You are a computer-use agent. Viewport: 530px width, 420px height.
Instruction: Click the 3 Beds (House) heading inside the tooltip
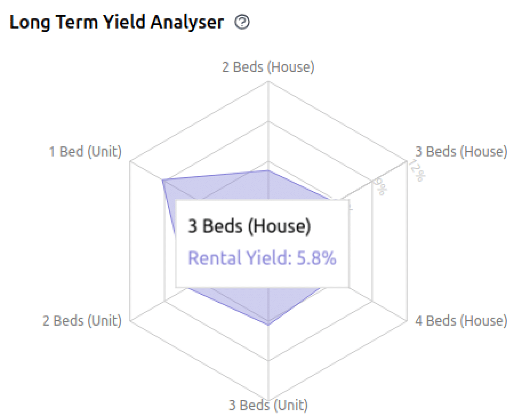(250, 226)
